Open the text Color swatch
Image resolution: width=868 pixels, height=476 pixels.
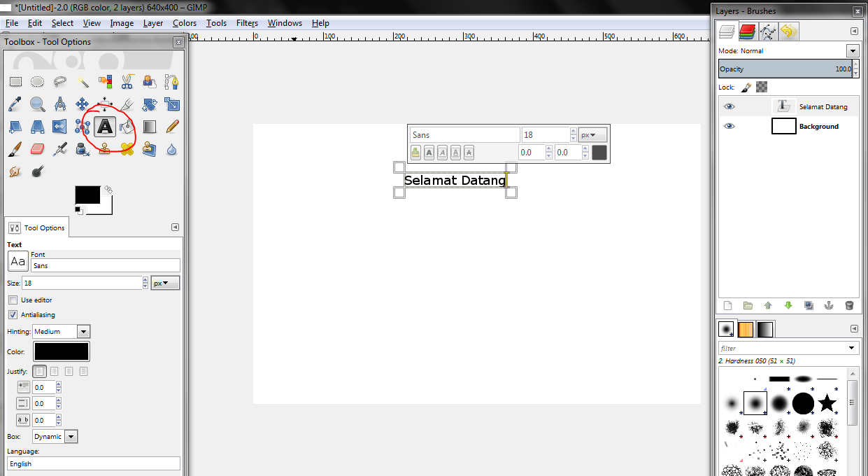(x=61, y=350)
